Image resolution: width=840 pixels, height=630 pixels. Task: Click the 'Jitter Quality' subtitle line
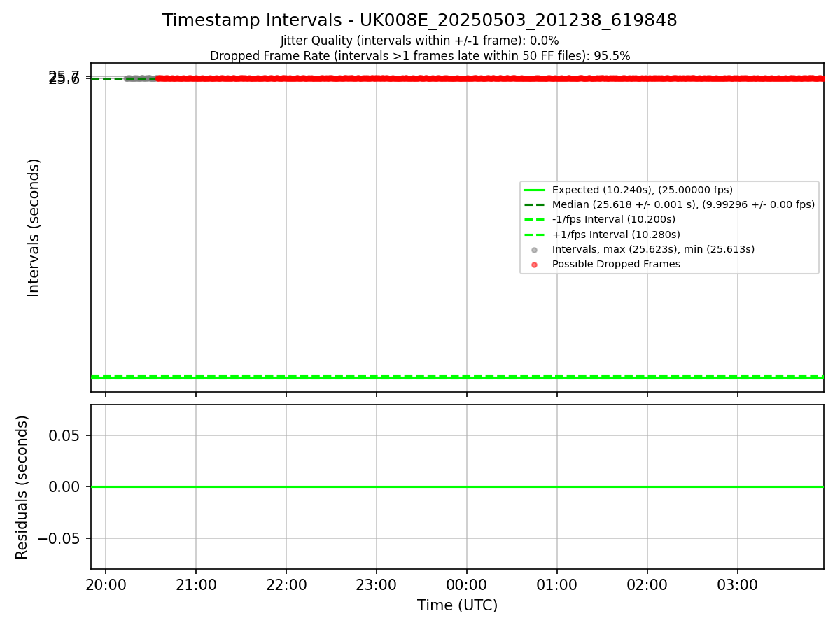[x=420, y=41]
